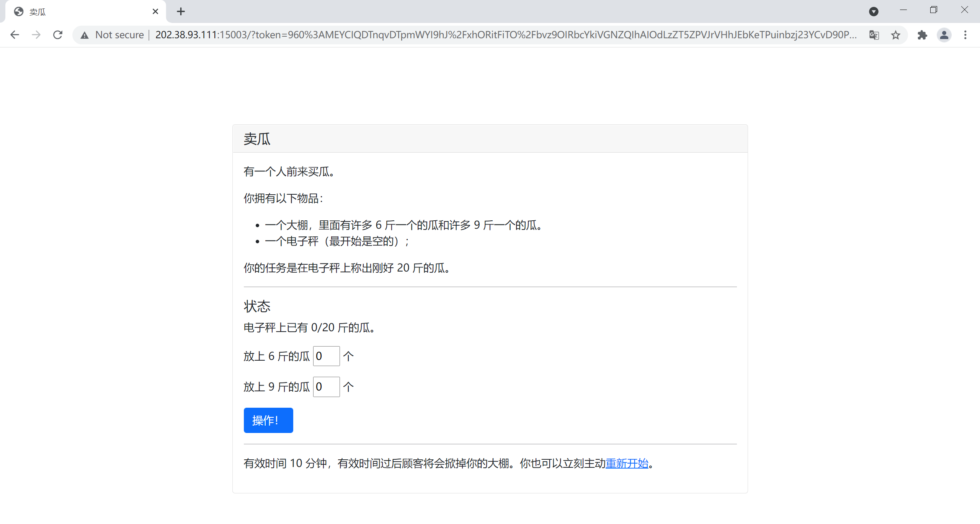Open the tab search dropdown arrow

point(874,11)
